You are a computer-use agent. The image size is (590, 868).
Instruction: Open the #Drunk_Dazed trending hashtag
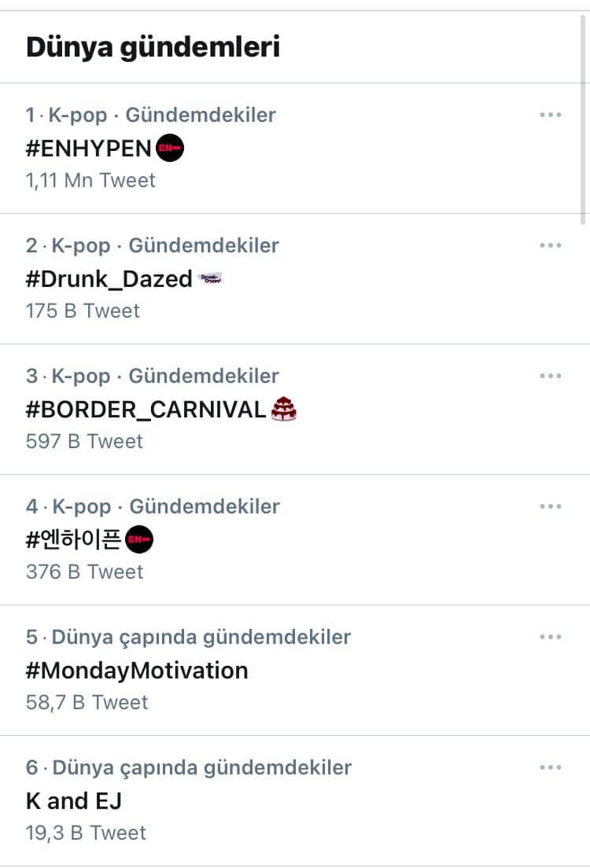109,278
